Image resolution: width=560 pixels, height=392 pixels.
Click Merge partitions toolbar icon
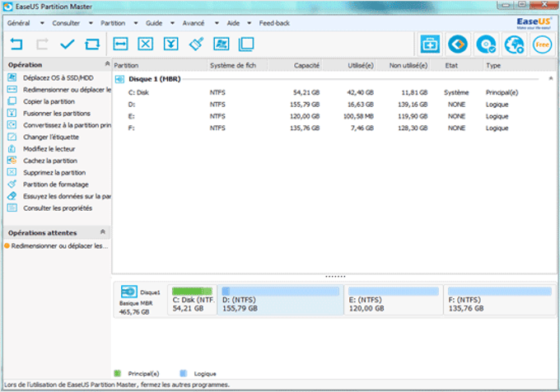pos(171,44)
